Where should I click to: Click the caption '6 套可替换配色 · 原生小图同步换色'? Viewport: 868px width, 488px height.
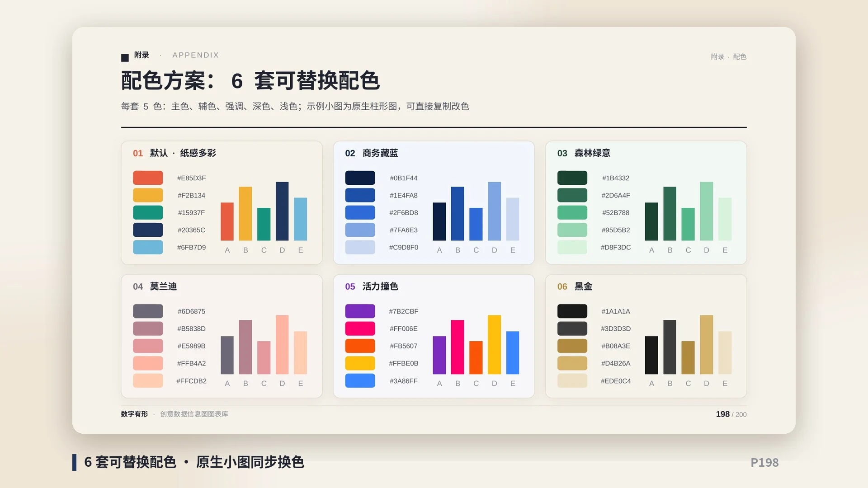pos(194,462)
